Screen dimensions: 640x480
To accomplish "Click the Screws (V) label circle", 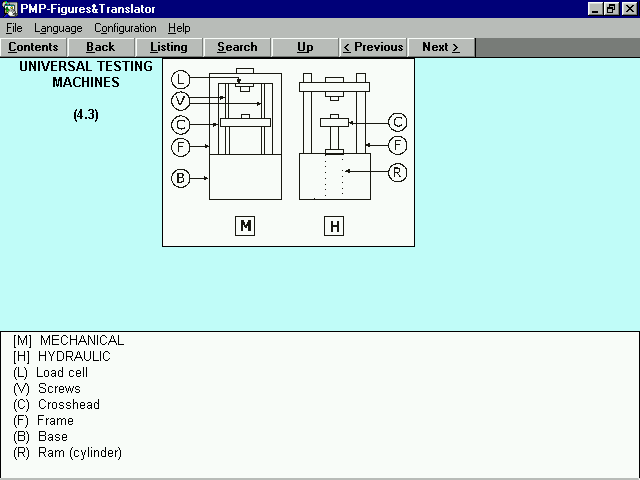I will (x=181, y=101).
